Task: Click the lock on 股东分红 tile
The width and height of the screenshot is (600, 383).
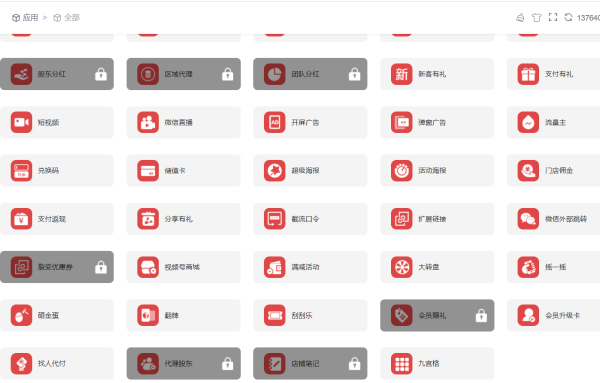Action: click(x=101, y=74)
